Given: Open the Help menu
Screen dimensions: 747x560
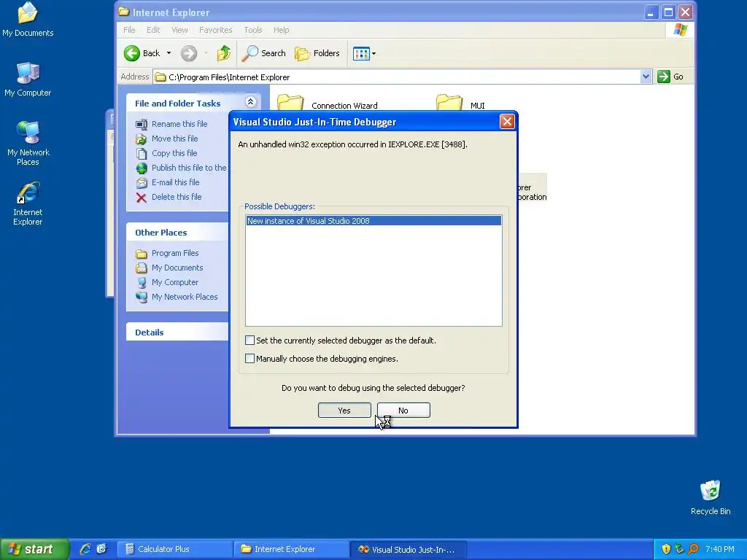Looking at the screenshot, I should coord(281,30).
